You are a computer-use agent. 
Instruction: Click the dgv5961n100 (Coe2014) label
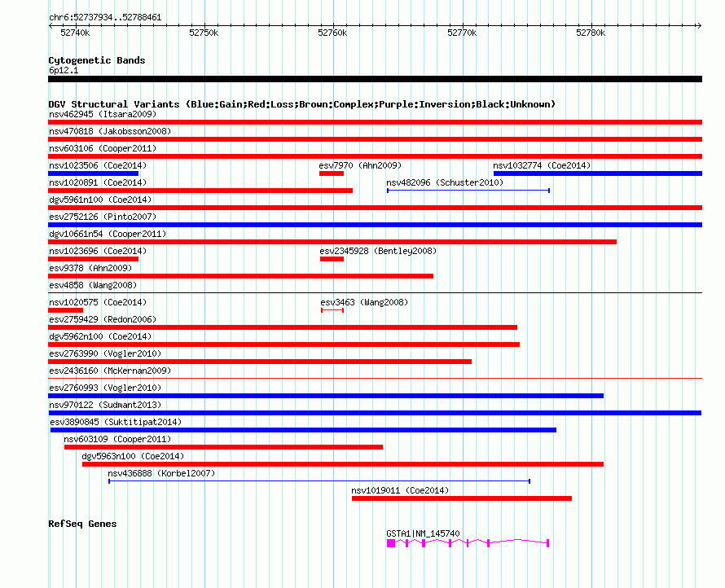100,200
